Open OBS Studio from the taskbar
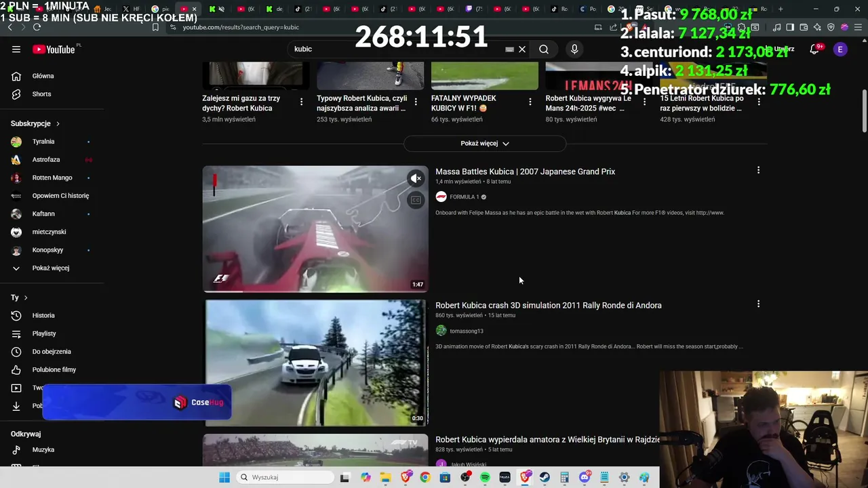The width and height of the screenshot is (868, 488). [x=465, y=477]
